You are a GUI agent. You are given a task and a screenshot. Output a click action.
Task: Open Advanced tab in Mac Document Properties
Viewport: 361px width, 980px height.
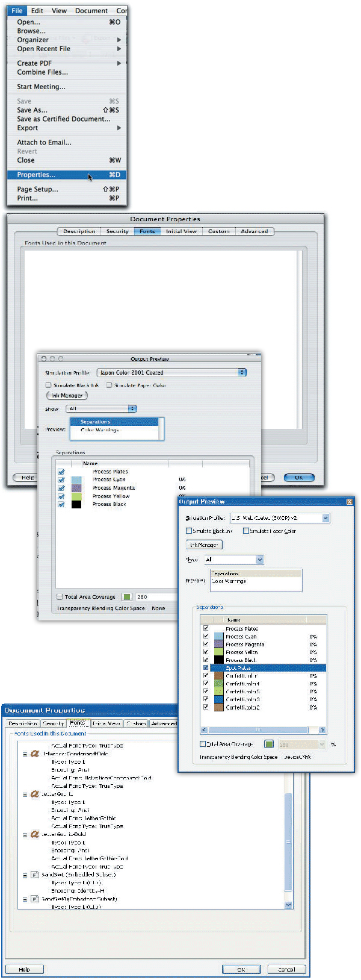(255, 231)
